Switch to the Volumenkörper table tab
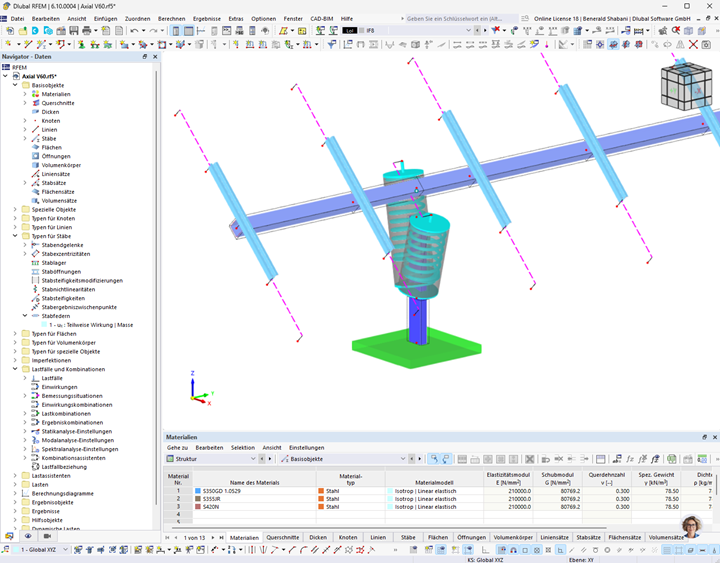The width and height of the screenshot is (720, 563). (513, 537)
